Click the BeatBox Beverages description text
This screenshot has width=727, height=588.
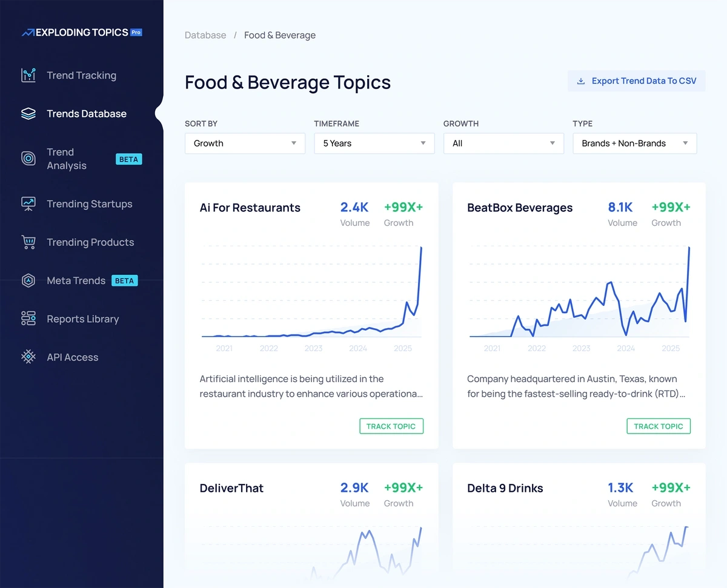(576, 386)
